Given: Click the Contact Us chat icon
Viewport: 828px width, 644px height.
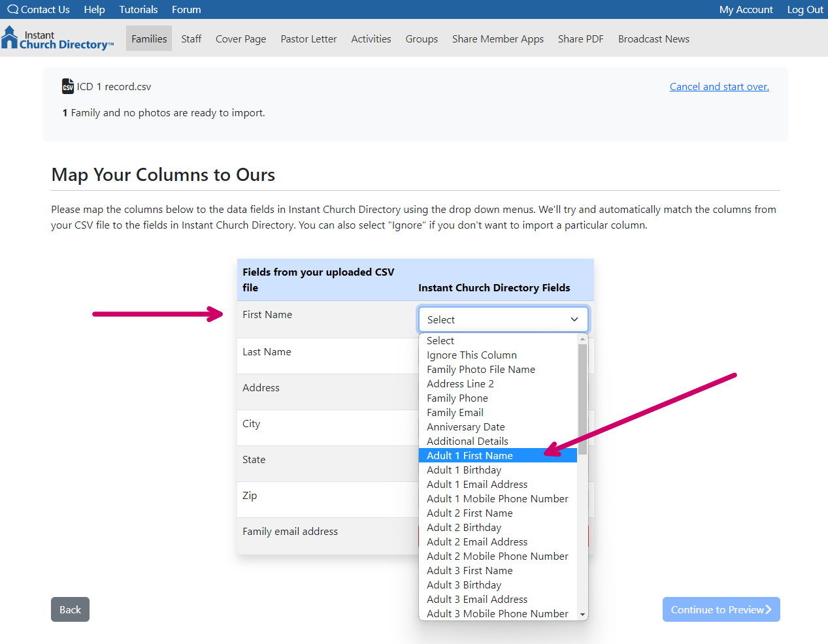Looking at the screenshot, I should (13, 9).
